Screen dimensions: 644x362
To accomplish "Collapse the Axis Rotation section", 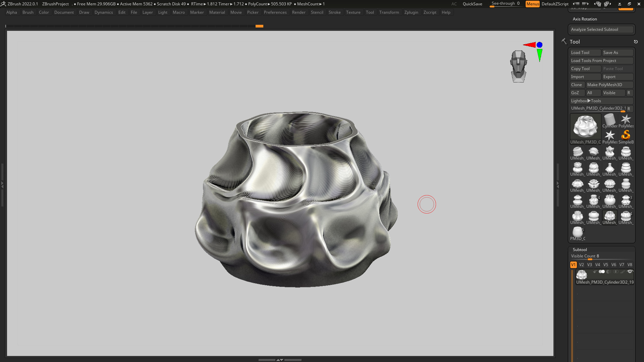I will tap(585, 19).
